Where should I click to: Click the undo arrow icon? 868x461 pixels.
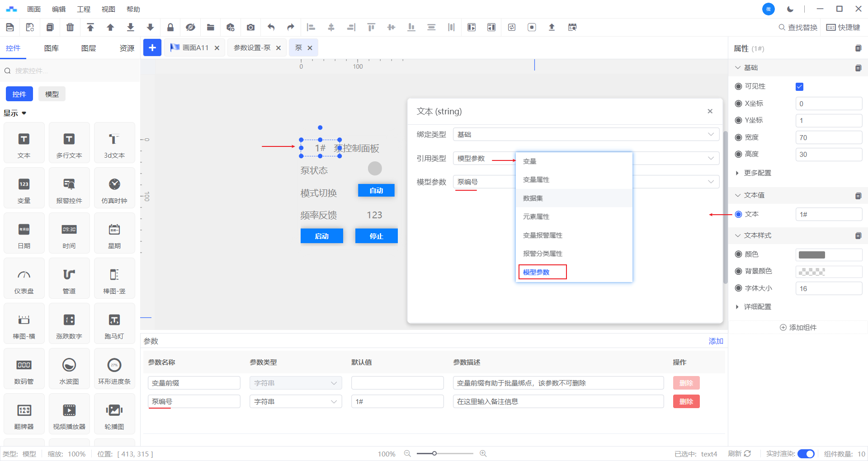tap(271, 28)
